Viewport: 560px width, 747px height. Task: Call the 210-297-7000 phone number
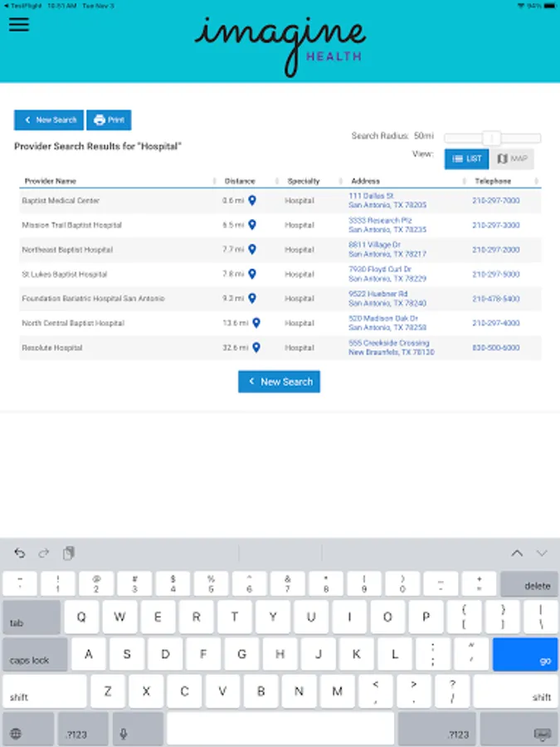[x=496, y=201]
